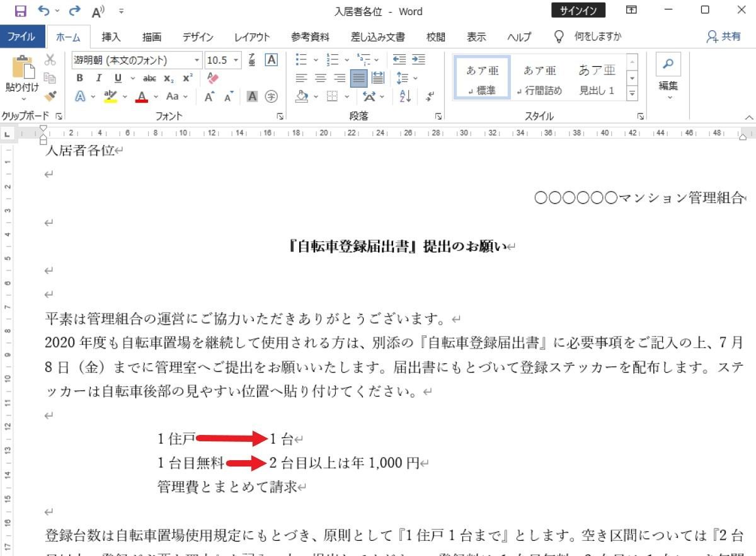This screenshot has width=756, height=556.
Task: Apply text effects with the outlined A
Action: click(80, 96)
